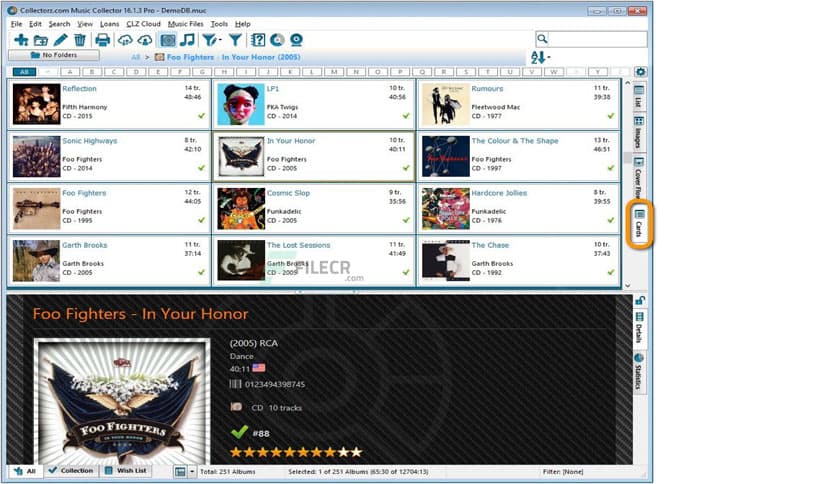
Task: Open the filter editor funnel dropdown
Action: (212, 40)
